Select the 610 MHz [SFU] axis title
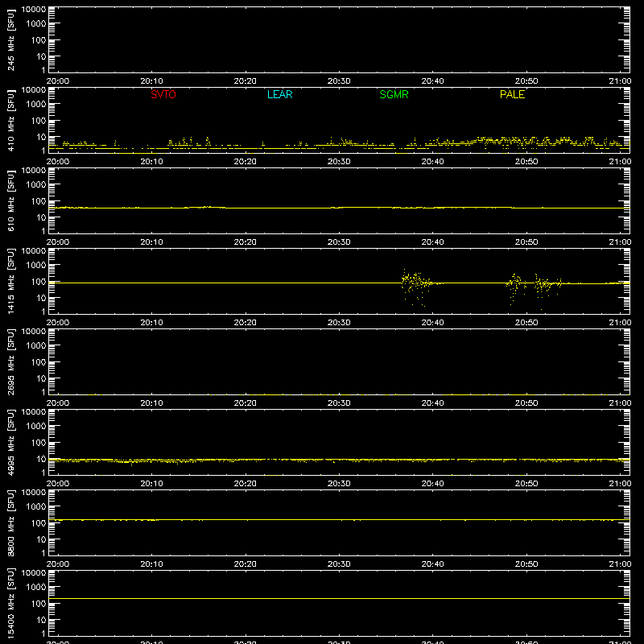This screenshot has height=644, width=644. tap(10, 200)
